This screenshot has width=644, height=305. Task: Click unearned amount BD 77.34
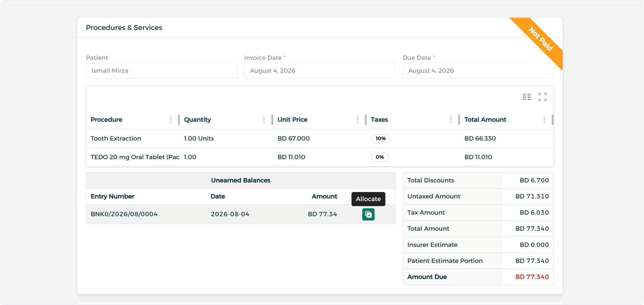pyautogui.click(x=323, y=214)
